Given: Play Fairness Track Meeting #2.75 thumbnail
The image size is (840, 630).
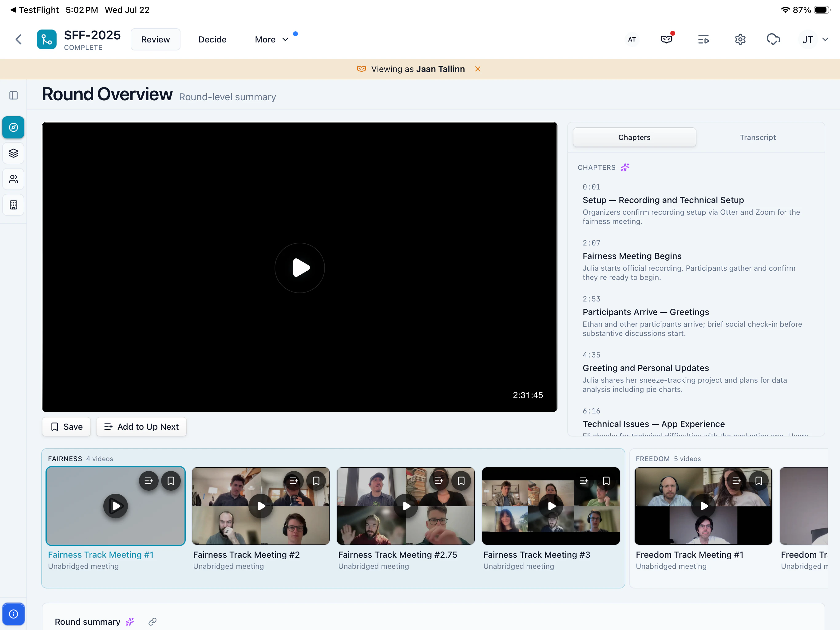Looking at the screenshot, I should click(x=406, y=506).
